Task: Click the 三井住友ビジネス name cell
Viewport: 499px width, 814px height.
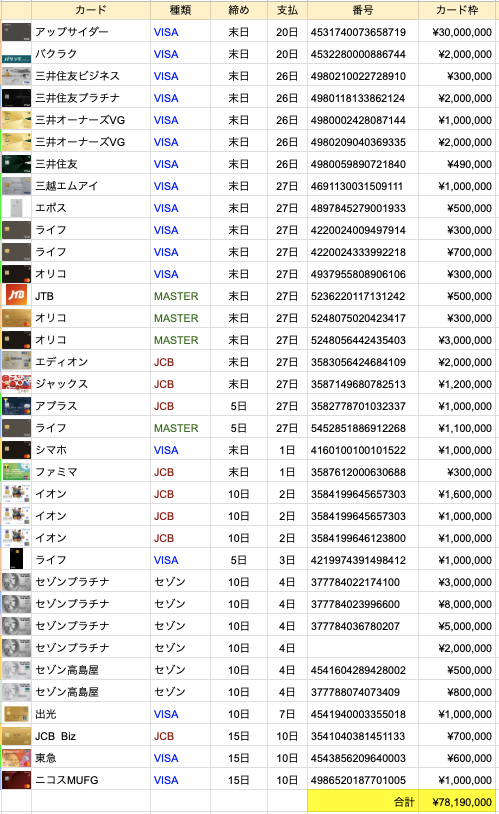Action: pos(91,76)
